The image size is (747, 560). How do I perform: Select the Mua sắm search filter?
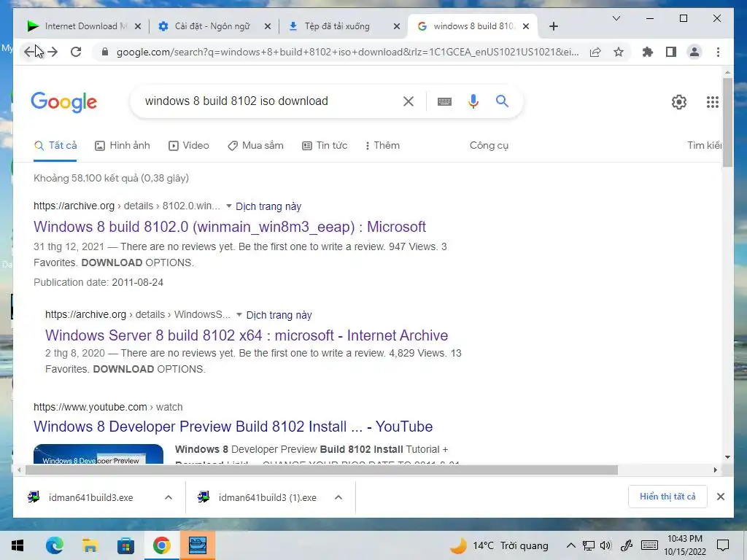pyautogui.click(x=255, y=146)
